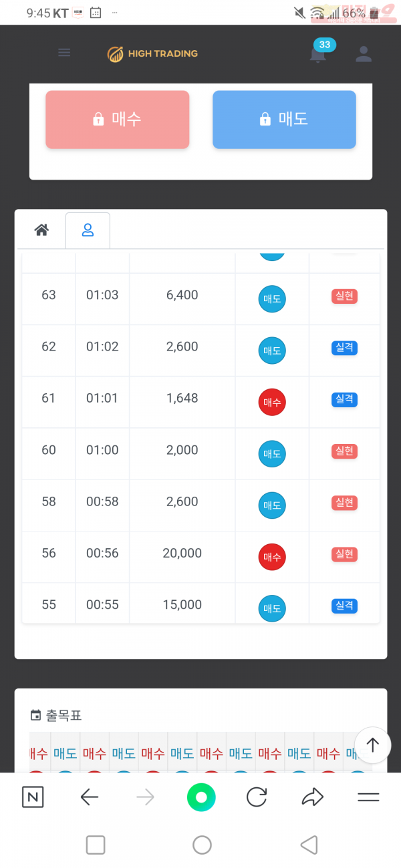Tap the browser share arrow icon
The image size is (401, 868).
[313, 797]
